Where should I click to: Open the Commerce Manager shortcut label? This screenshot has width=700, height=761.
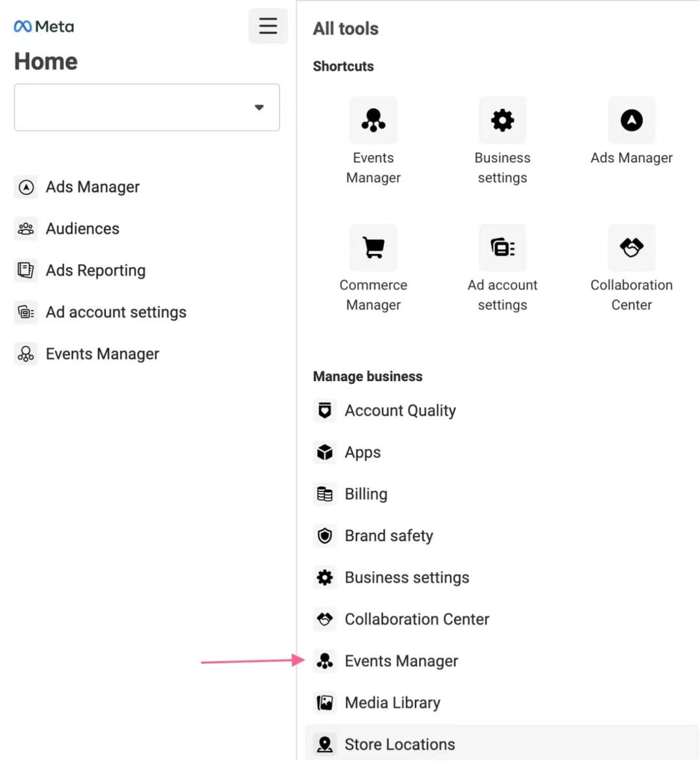(373, 295)
